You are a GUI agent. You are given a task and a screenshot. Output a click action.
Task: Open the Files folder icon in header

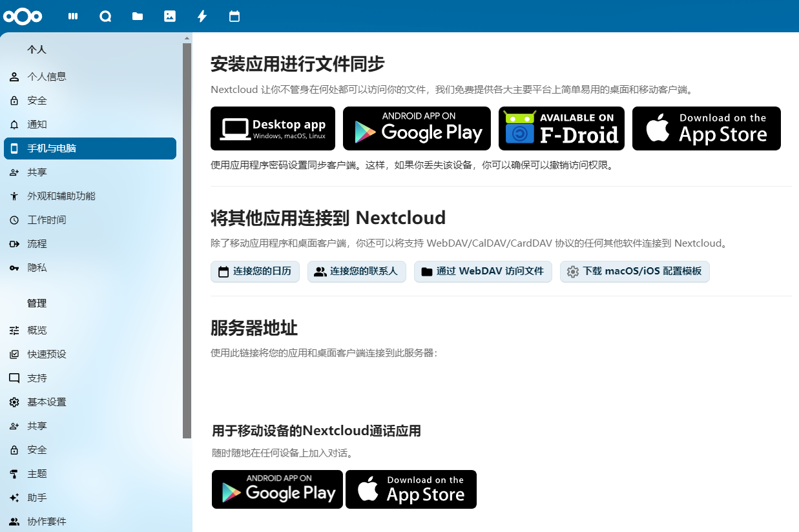pyautogui.click(x=138, y=16)
